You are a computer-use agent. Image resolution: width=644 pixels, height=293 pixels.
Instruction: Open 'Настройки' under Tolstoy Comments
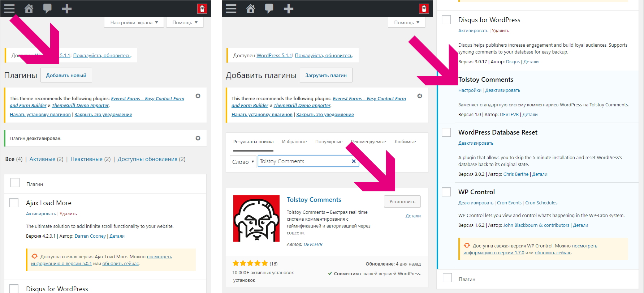[x=470, y=90]
